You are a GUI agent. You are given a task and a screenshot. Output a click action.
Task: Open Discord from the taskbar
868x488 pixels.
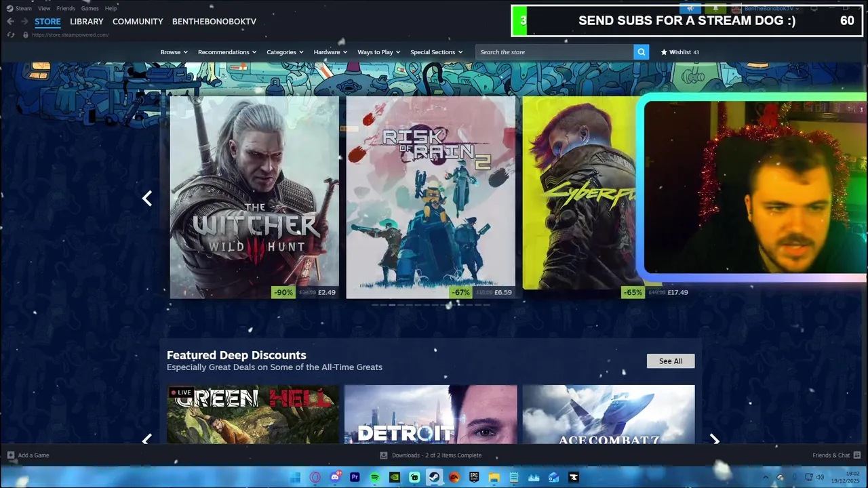[x=335, y=477]
